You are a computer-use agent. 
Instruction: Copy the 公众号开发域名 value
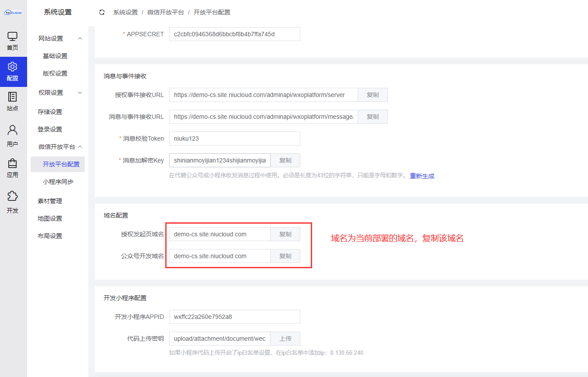(x=285, y=256)
